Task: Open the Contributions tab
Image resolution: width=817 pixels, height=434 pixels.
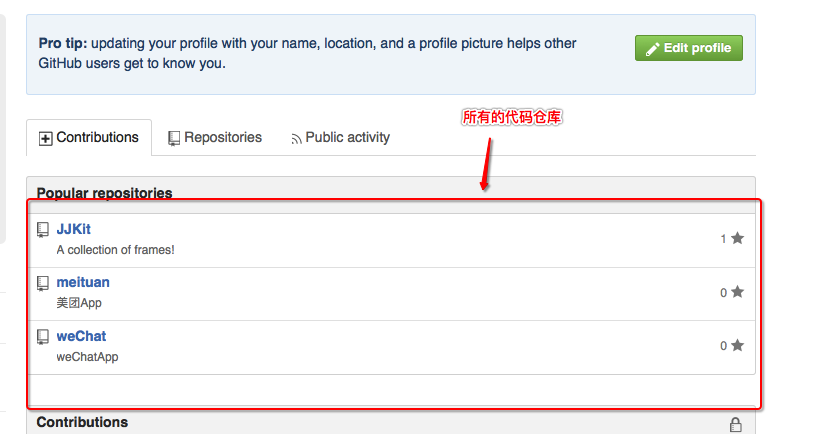Action: point(89,138)
